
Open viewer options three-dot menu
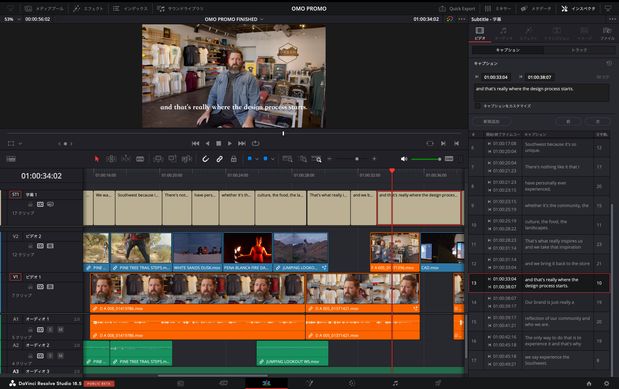461,19
